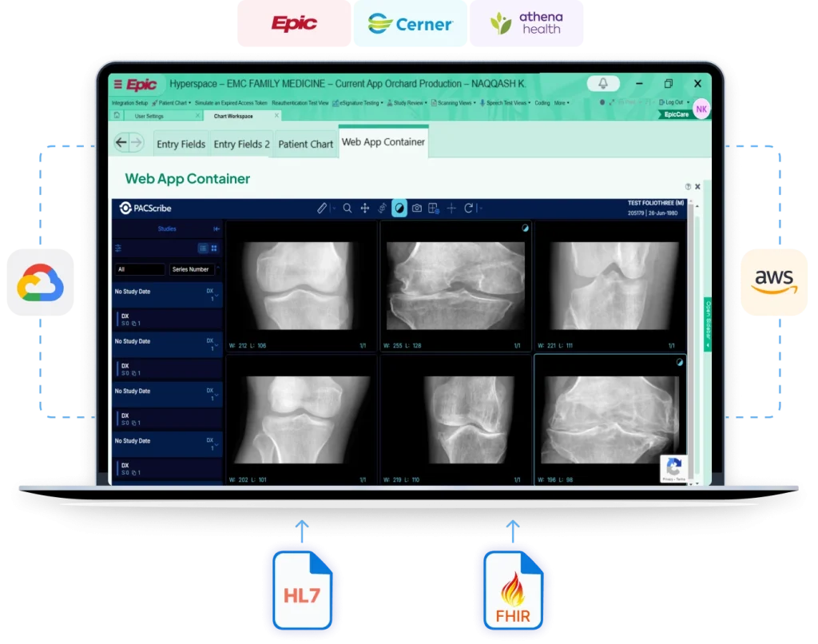Select the zoom magnifier tool

point(347,209)
